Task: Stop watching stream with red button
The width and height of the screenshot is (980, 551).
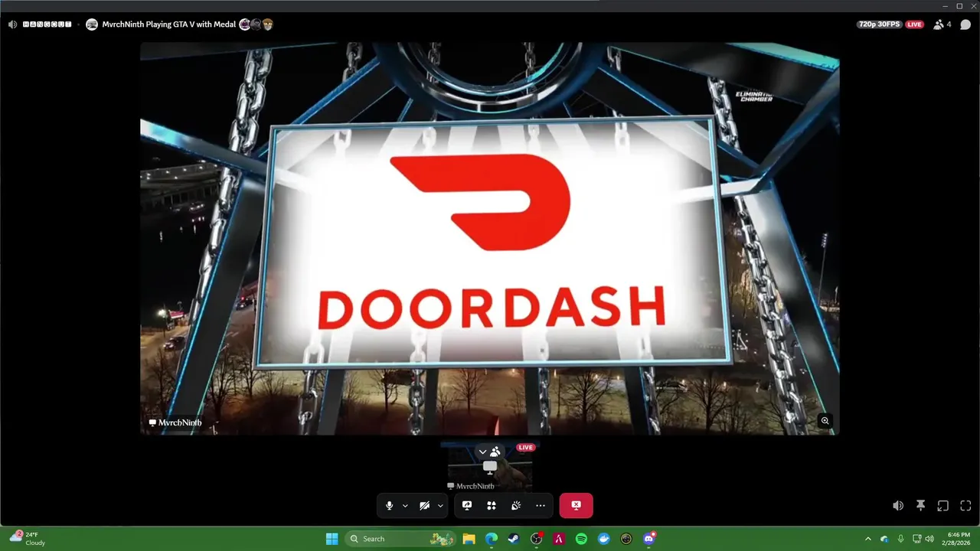Action: click(576, 505)
